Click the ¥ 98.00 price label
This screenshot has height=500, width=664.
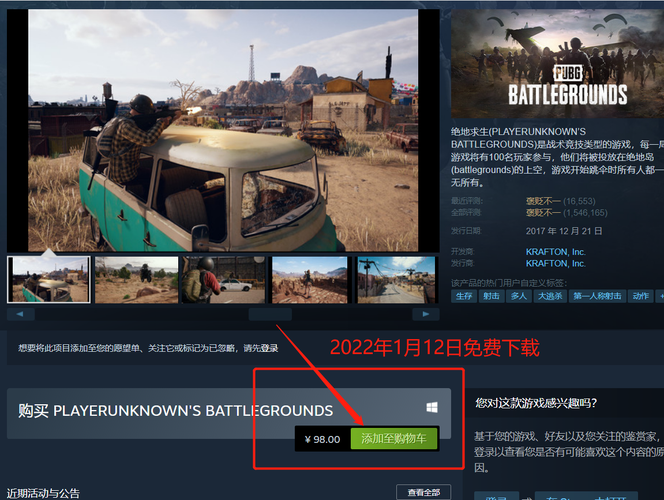[323, 439]
